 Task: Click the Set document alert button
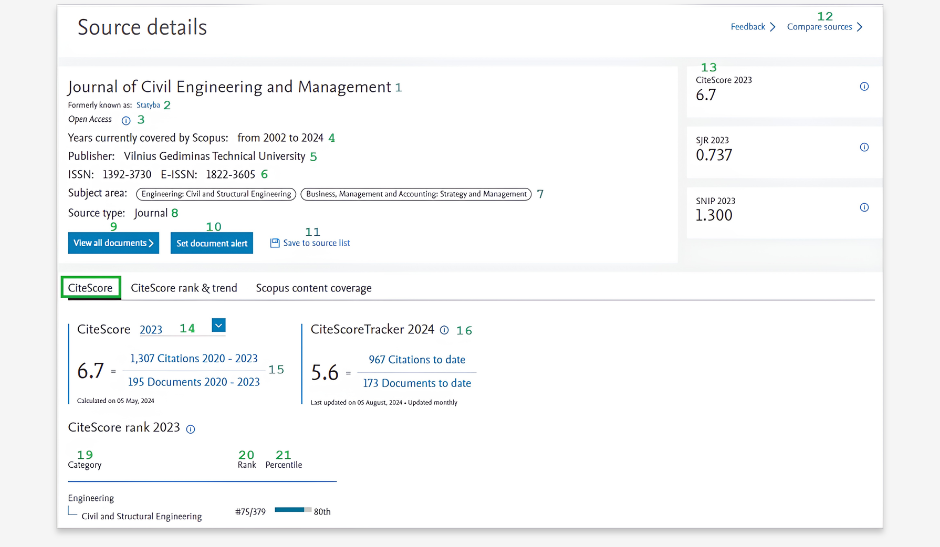[212, 243]
